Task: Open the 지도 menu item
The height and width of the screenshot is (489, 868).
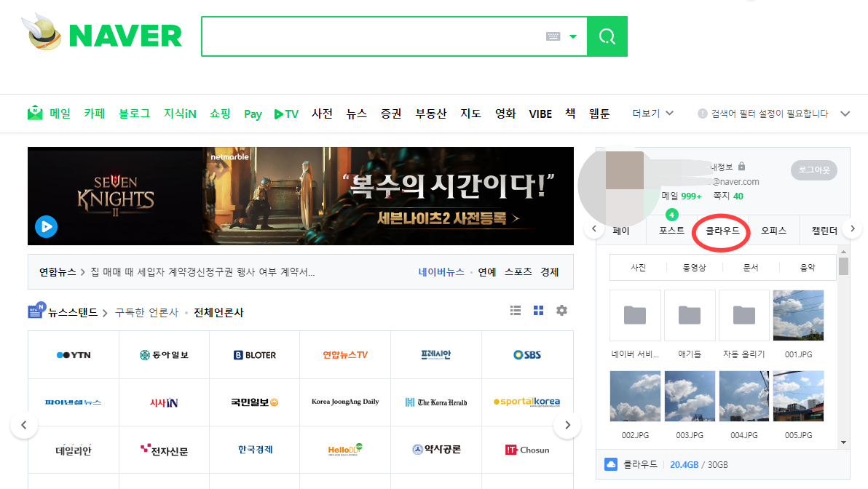Action: 470,114
